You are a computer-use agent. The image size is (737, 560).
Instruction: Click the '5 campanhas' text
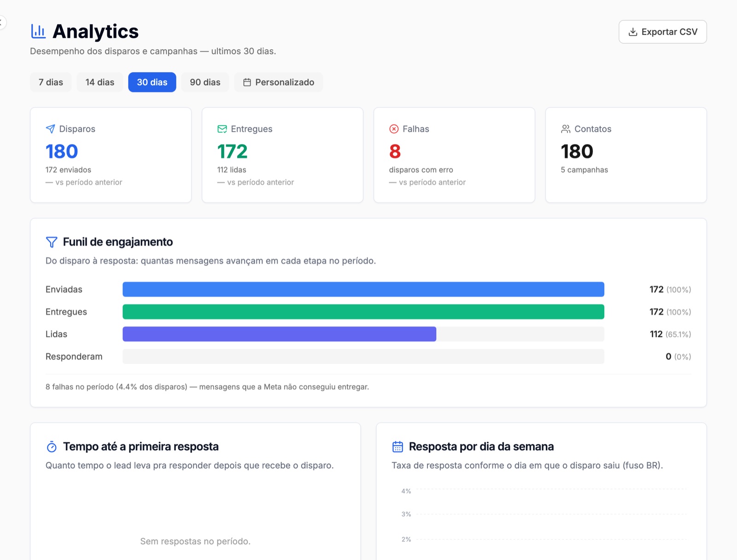pos(584,170)
